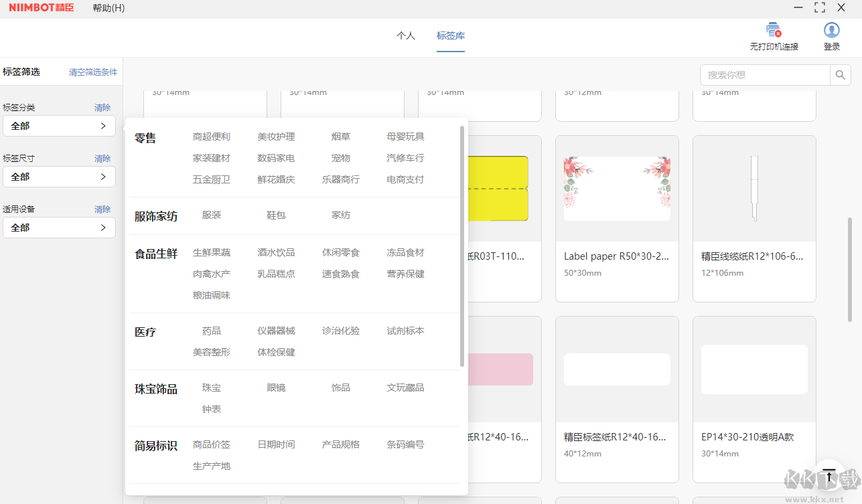
Task: Click 清除 next to 标签分类
Action: pos(102,107)
